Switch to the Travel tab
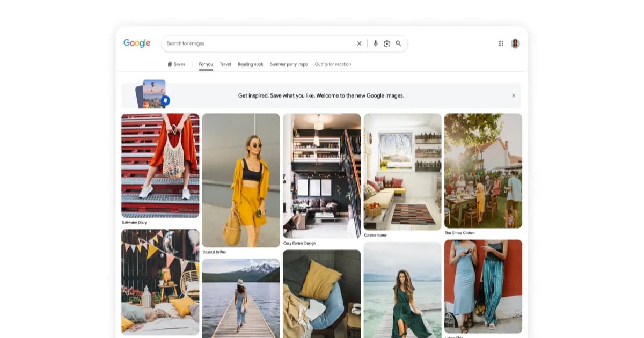Screen dimensions: 644x338 coord(225,64)
